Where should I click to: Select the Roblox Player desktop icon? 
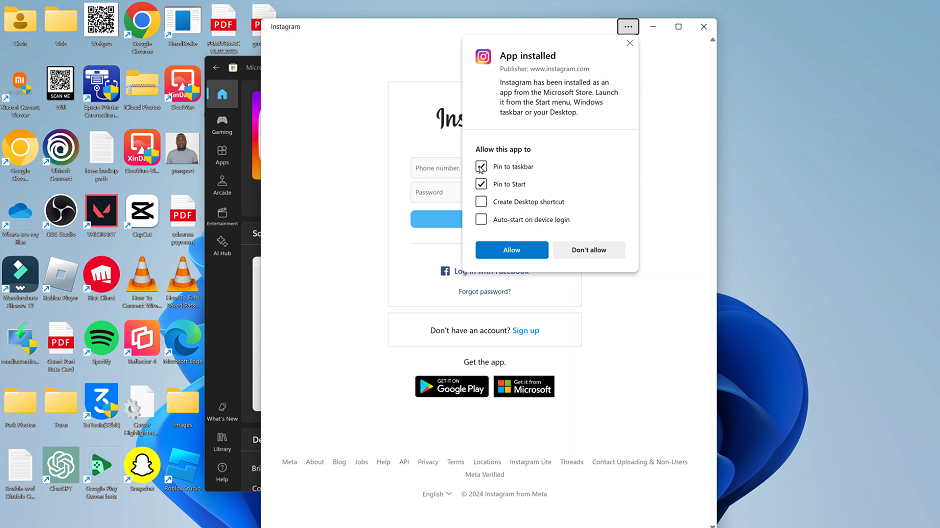pos(61,279)
